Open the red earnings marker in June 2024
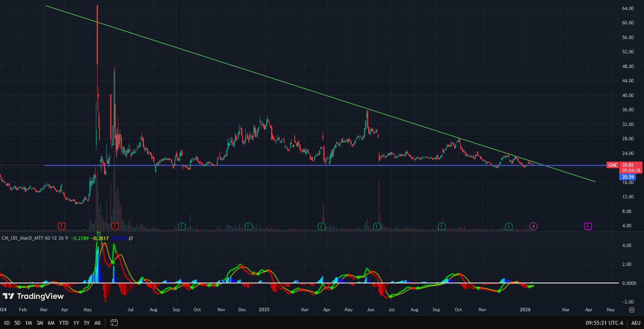Viewport: 644px width, 329px height. [115, 226]
